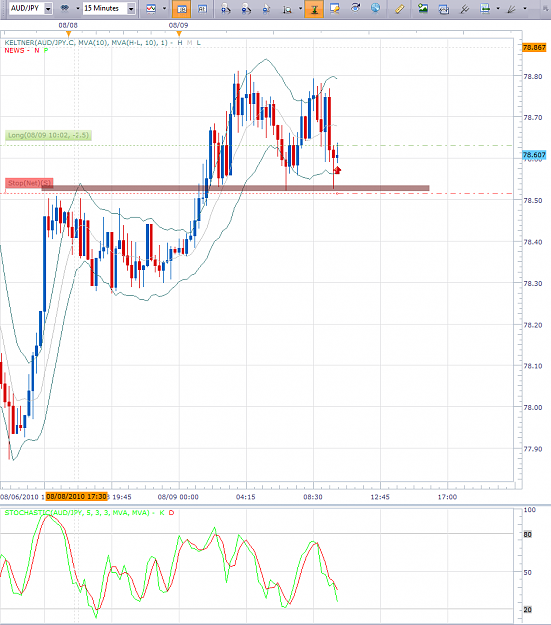Click the Stop(Net) order label
551x625 pixels.
point(29,183)
